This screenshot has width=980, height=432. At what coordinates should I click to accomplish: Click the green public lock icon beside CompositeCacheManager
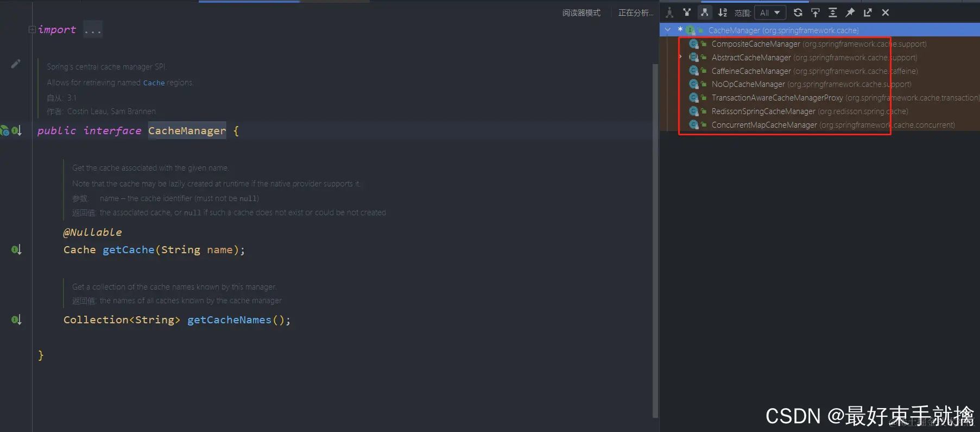(704, 43)
